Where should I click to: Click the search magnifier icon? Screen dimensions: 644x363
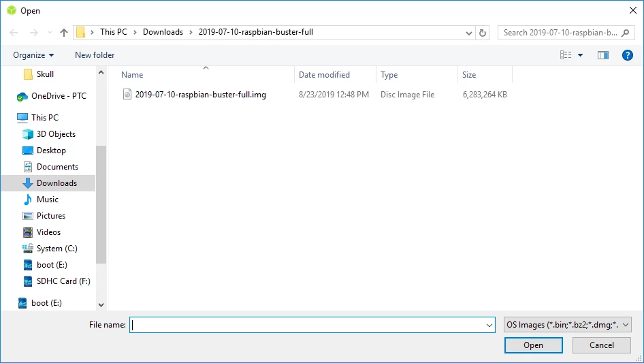[x=625, y=33]
